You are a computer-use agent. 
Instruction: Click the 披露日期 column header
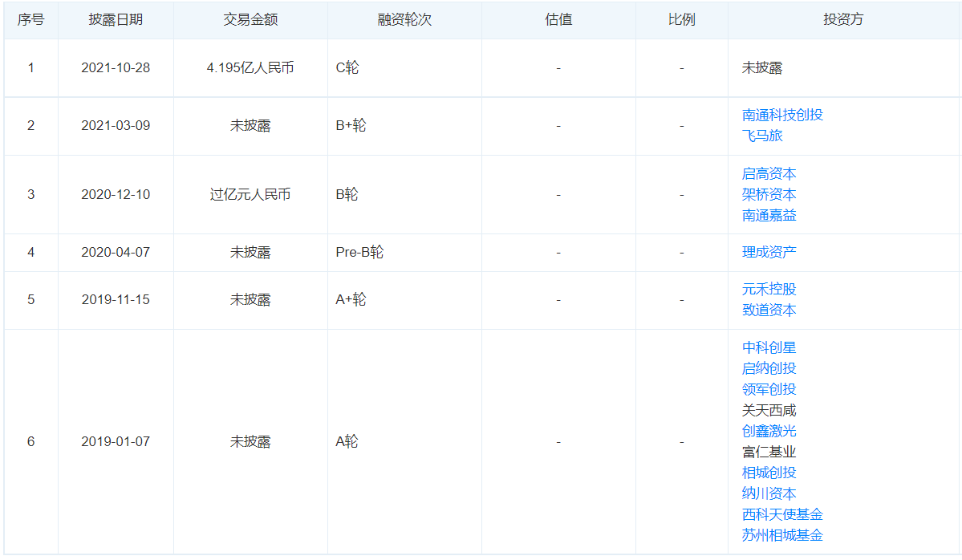[x=116, y=19]
